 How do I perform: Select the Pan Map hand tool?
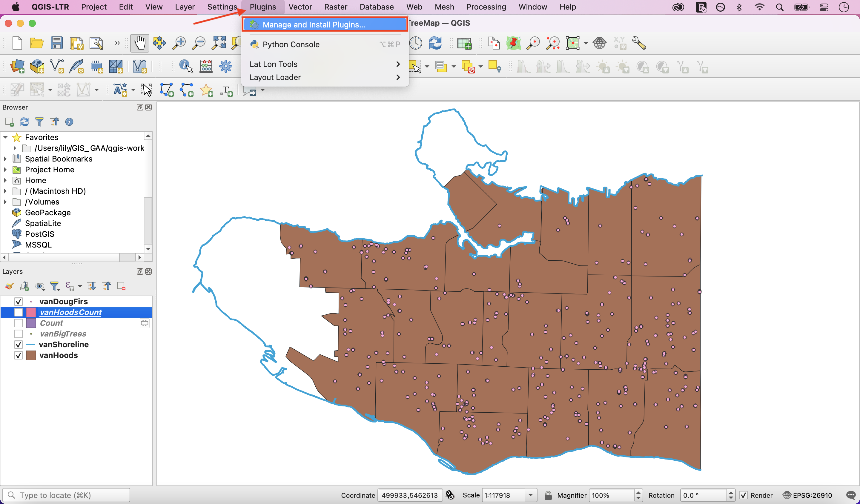pos(139,43)
